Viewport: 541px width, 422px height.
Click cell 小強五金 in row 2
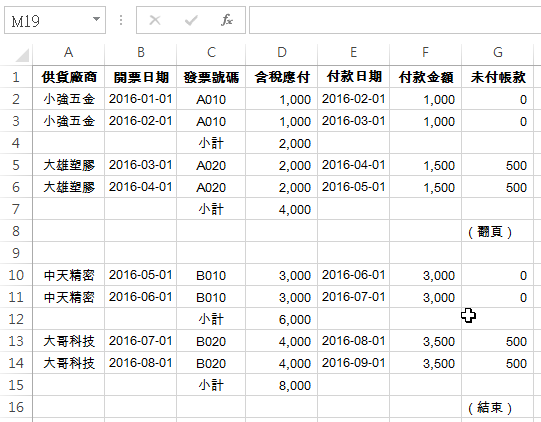[69, 99]
